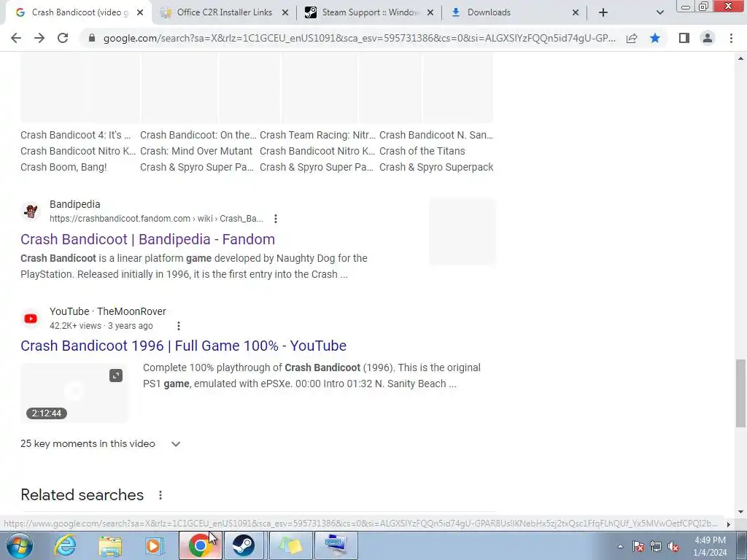Click the address bar URL field

[x=359, y=38]
